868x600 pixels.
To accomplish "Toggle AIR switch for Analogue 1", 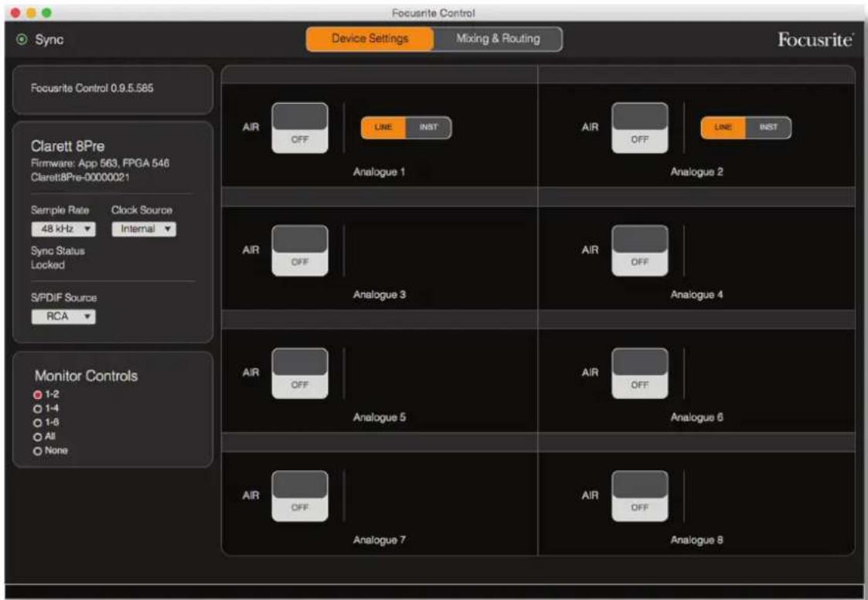I will 299,128.
